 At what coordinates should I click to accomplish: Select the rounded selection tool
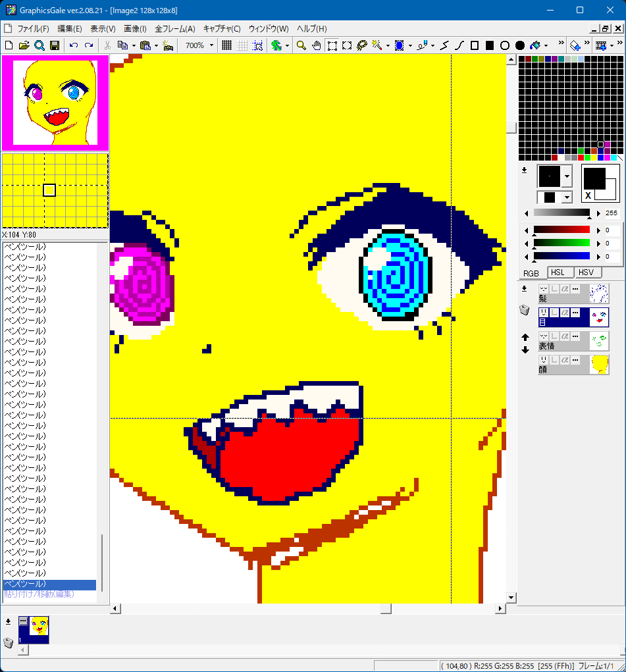[x=347, y=45]
